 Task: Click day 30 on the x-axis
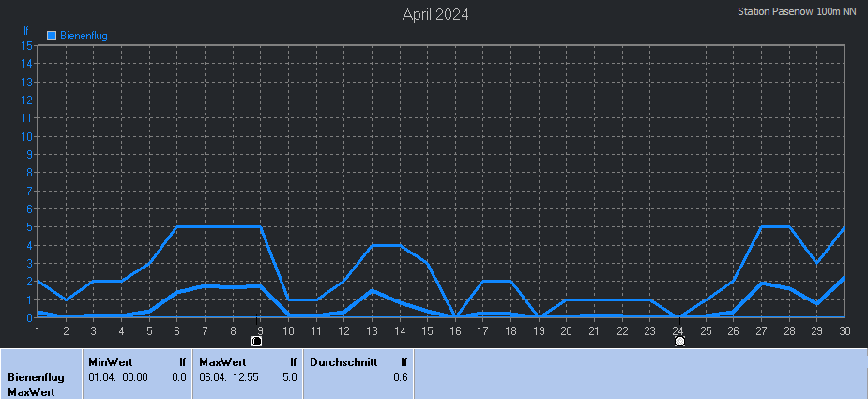pos(845,331)
